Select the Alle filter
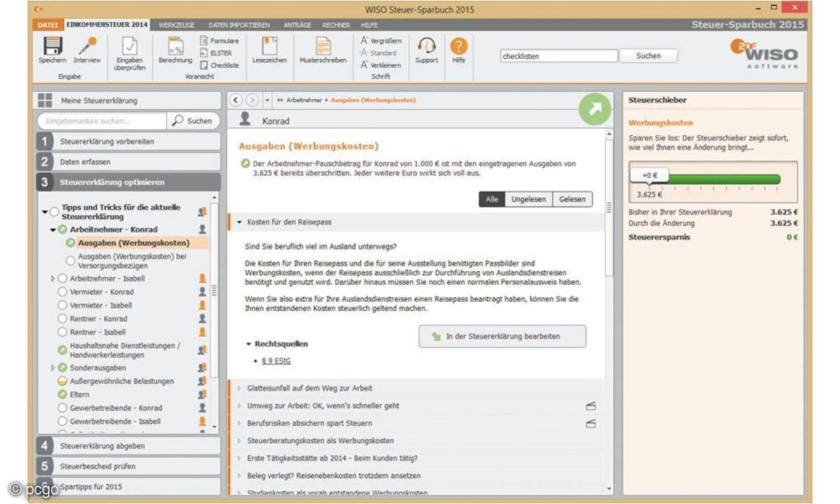Screen dimensions: 840x504 (x=491, y=199)
